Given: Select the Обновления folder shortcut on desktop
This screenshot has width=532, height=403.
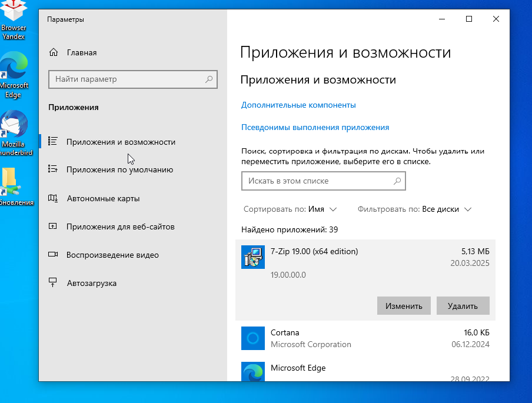Looking at the screenshot, I should (15, 186).
